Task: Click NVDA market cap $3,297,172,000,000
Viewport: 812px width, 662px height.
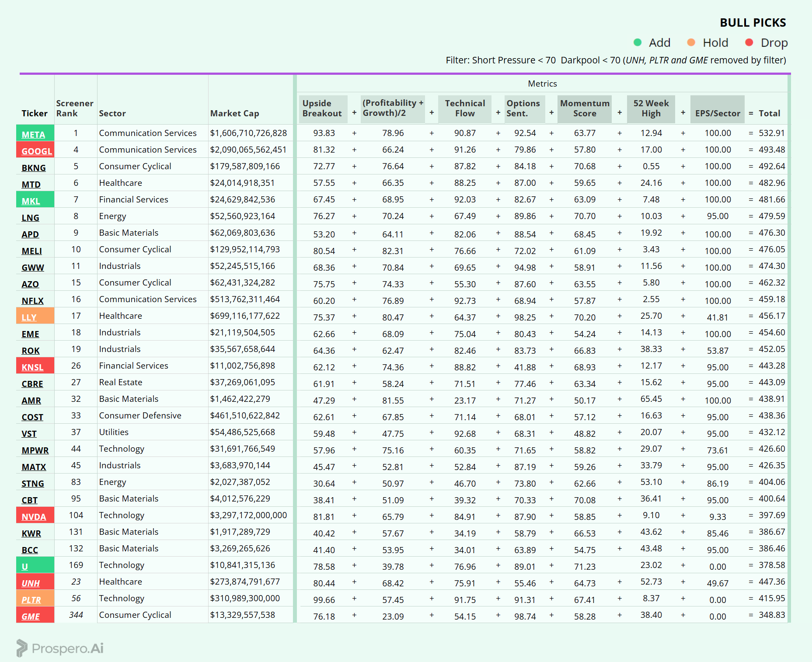Action: point(248,515)
